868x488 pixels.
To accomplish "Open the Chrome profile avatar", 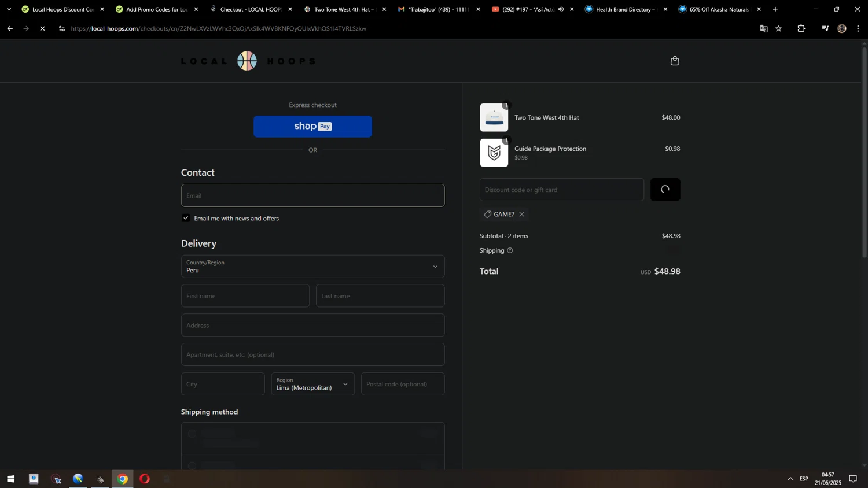I will tap(842, 28).
